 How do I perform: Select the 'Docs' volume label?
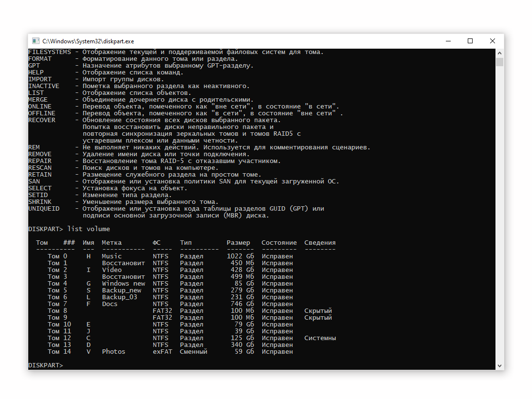(x=110, y=304)
